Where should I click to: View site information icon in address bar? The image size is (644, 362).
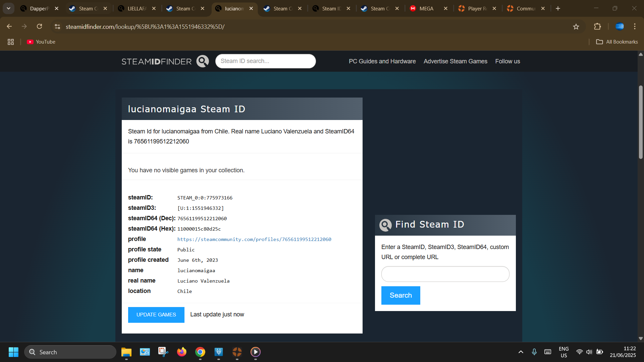(x=57, y=26)
